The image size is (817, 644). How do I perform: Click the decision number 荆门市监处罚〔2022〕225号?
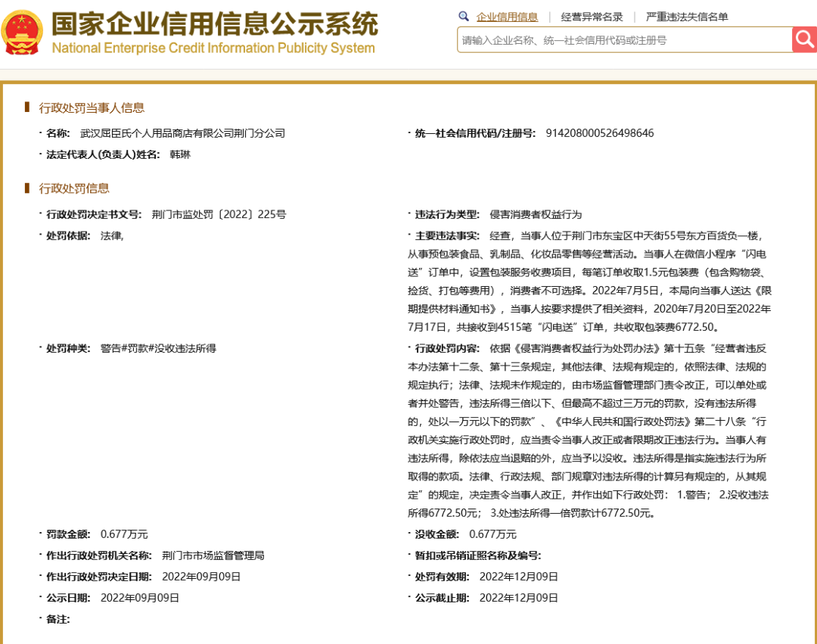219,214
